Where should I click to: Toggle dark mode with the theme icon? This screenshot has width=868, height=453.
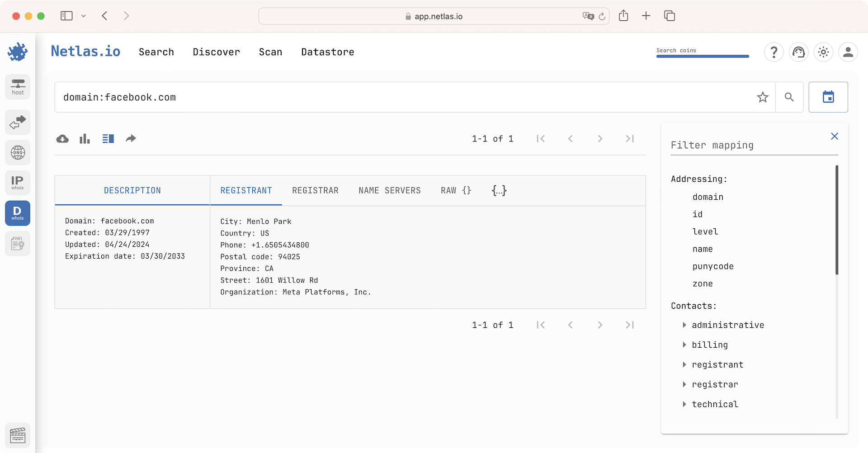[x=823, y=52]
